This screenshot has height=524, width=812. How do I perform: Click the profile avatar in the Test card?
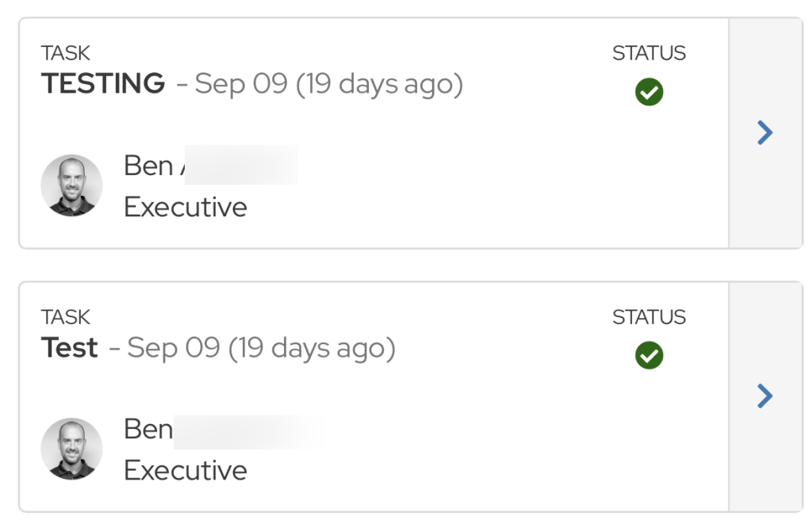click(x=71, y=449)
